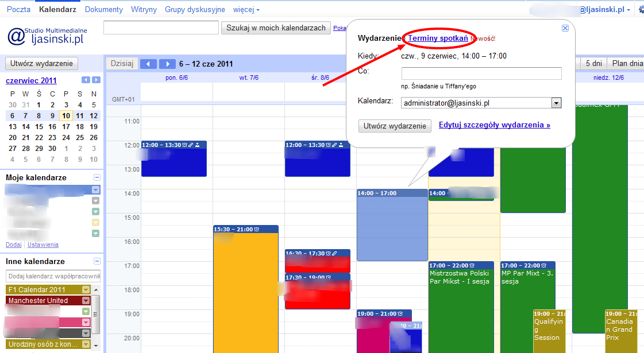Screen dimensions: 644x353
Task: Select the F1 Calendar 2011 calendar
Action: [x=37, y=289]
